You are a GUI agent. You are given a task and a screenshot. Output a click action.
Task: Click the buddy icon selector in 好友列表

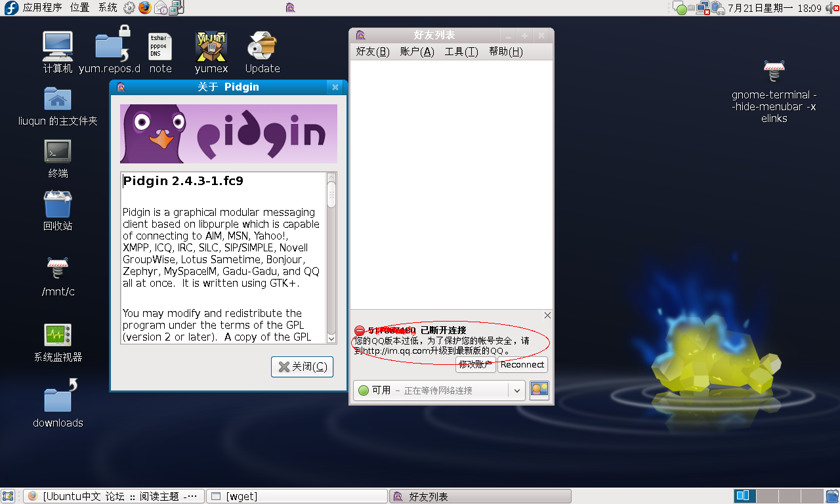click(539, 390)
